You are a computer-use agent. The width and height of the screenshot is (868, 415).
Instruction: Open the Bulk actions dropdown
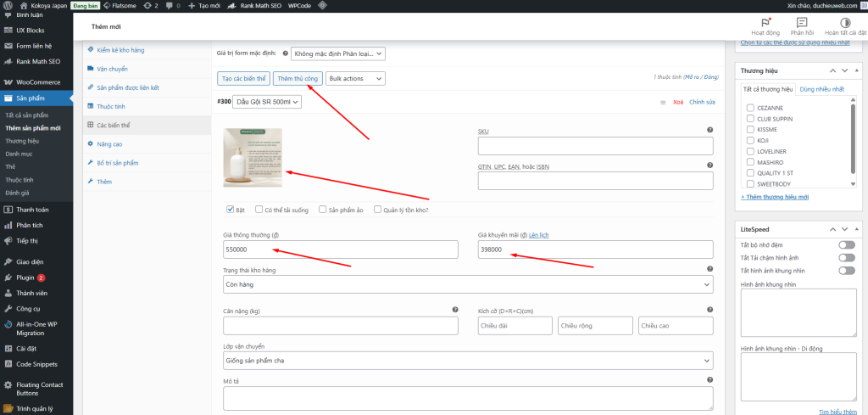(x=354, y=78)
